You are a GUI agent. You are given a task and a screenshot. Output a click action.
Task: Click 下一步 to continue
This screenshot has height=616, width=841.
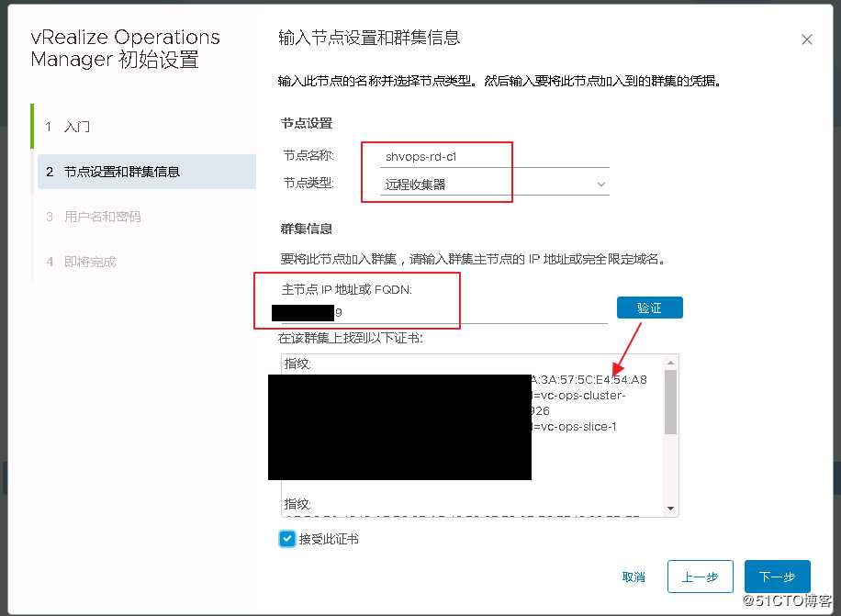[777, 577]
